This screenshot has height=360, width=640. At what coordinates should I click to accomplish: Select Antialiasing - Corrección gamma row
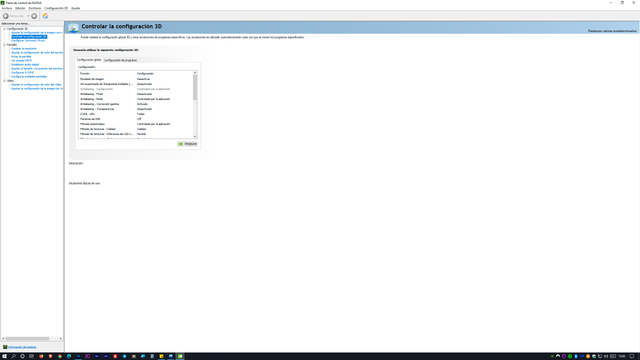136,104
